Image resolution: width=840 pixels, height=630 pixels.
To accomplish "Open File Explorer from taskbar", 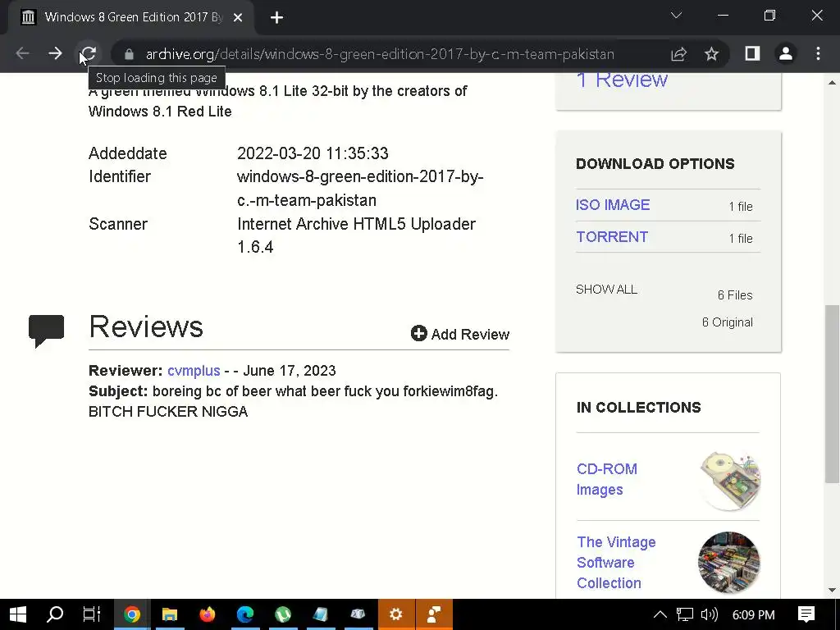I will 170,614.
